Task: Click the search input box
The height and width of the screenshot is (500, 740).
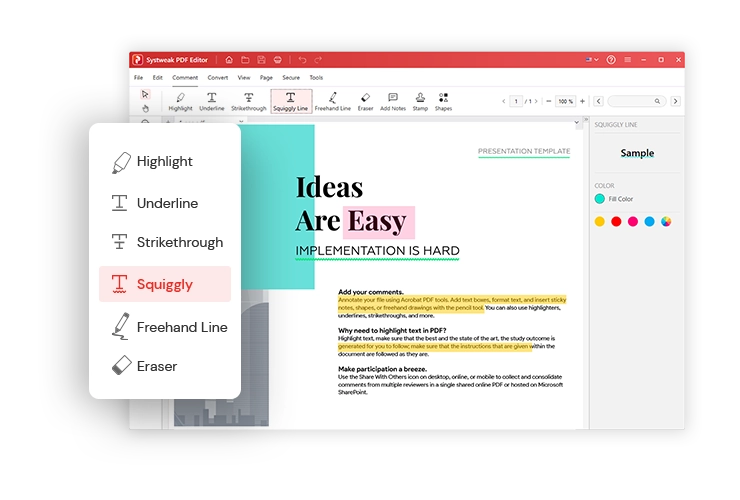Action: [x=637, y=101]
